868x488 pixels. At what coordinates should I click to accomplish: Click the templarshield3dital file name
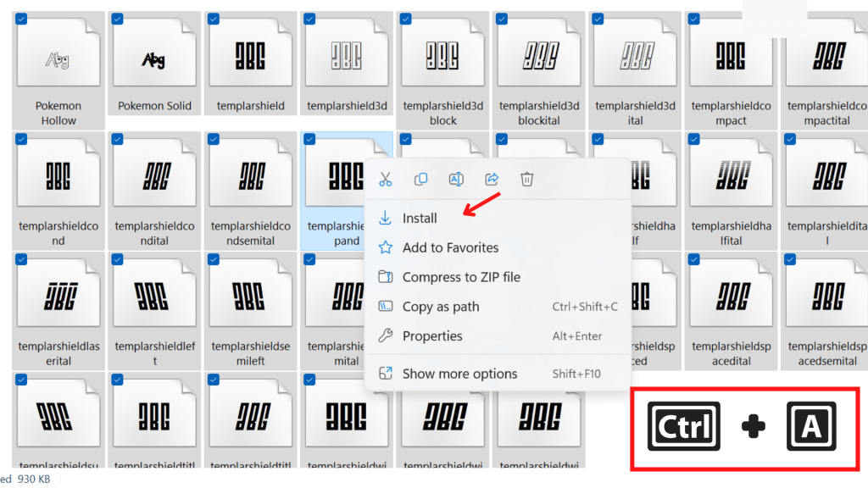(635, 113)
